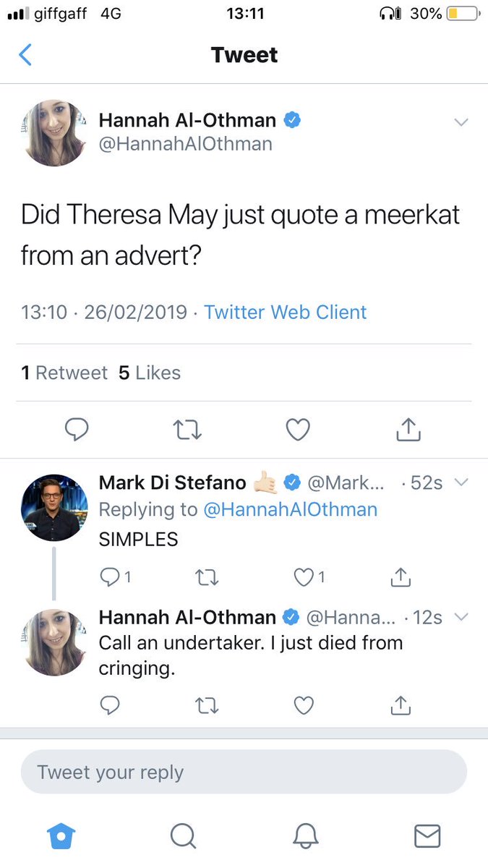Open Mark Di Stefano's profile picture
Viewport: 488px width, 868px height.
click(x=55, y=508)
